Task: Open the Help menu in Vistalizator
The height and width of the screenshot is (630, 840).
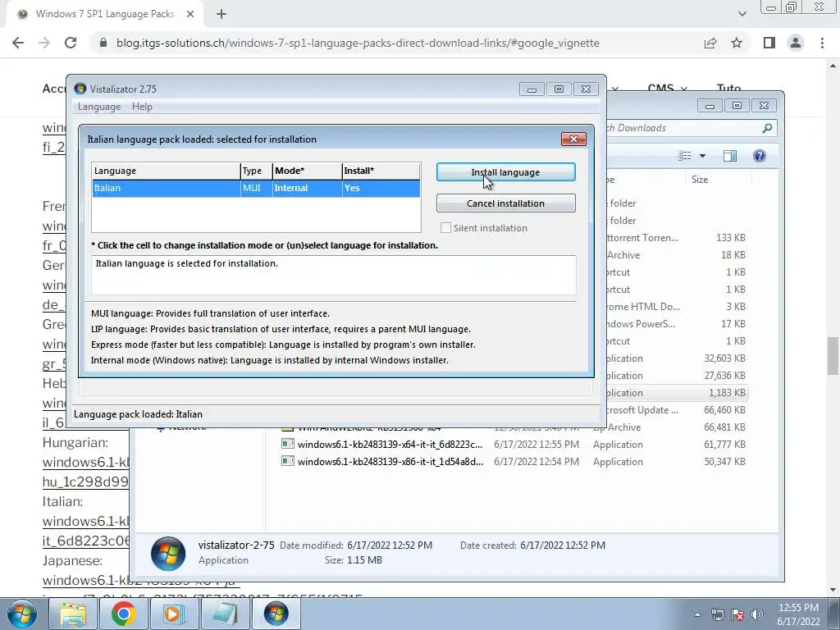Action: coord(142,107)
